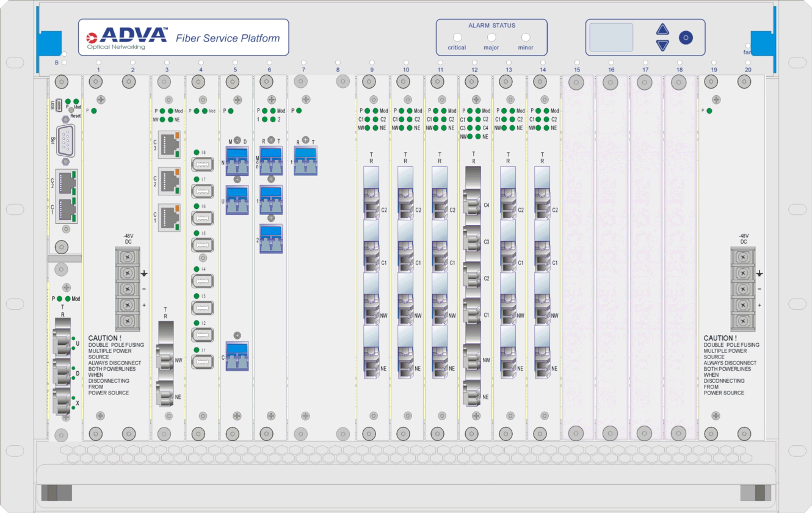812x513 pixels.
Task: Click the blue C fiber port in slot 5
Action: click(x=237, y=357)
